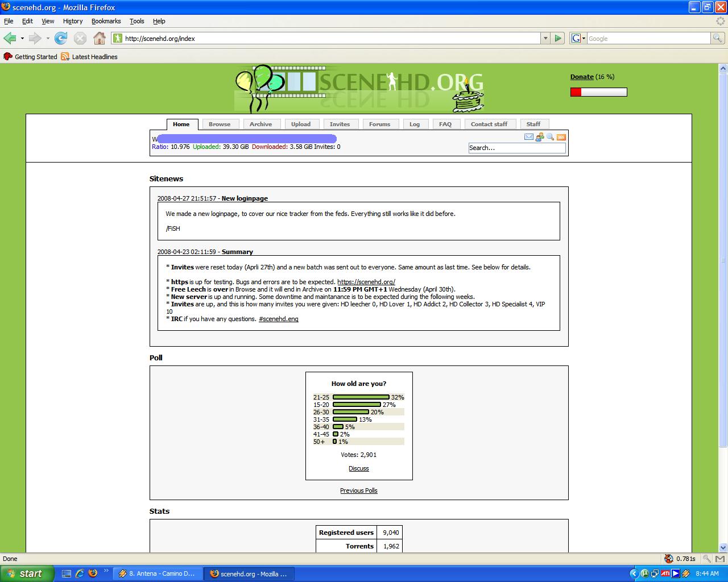Click the site Search... input field

(517, 148)
